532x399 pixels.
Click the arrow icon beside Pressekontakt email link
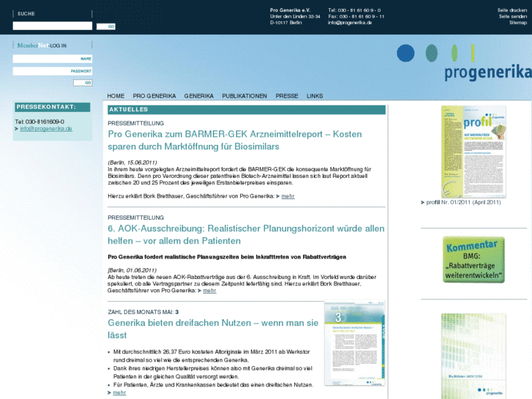16,129
